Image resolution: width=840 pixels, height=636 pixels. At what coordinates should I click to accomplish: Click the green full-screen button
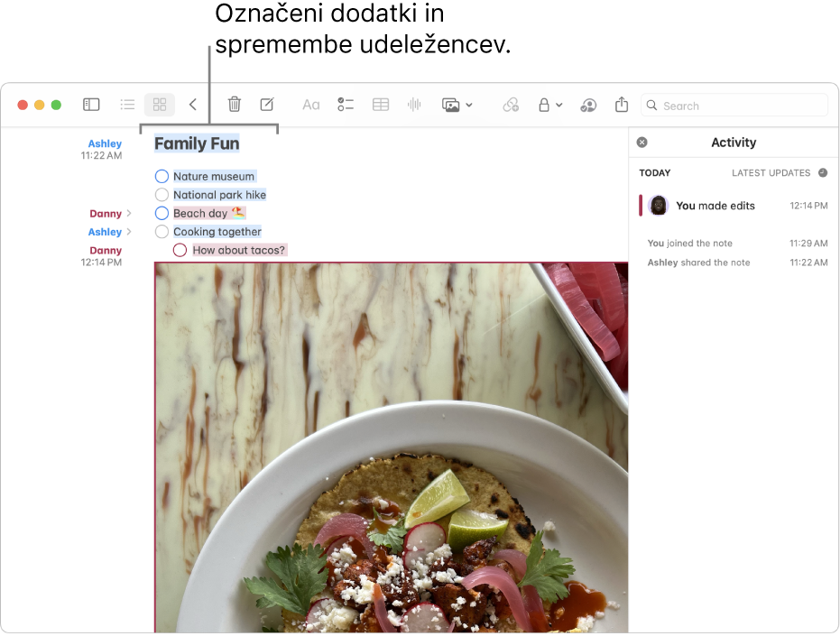coord(56,105)
